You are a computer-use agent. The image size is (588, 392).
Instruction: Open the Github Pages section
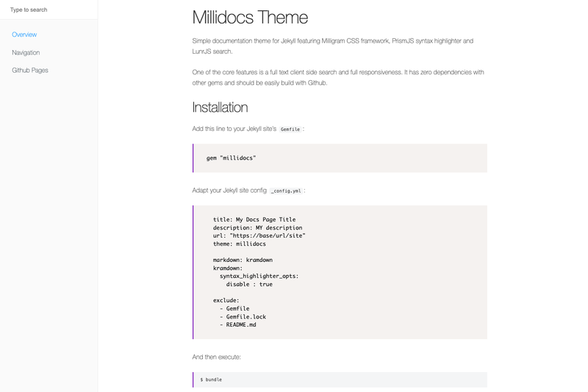[x=30, y=70]
